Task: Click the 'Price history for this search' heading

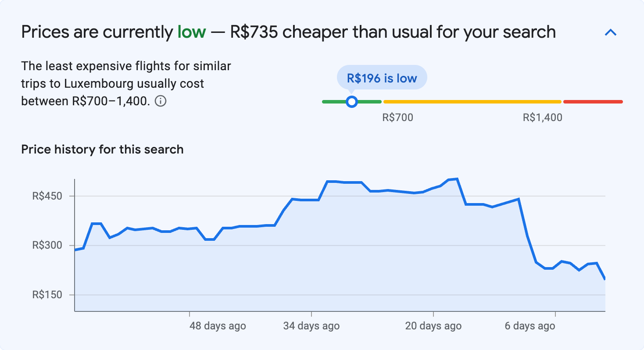Action: (x=102, y=149)
